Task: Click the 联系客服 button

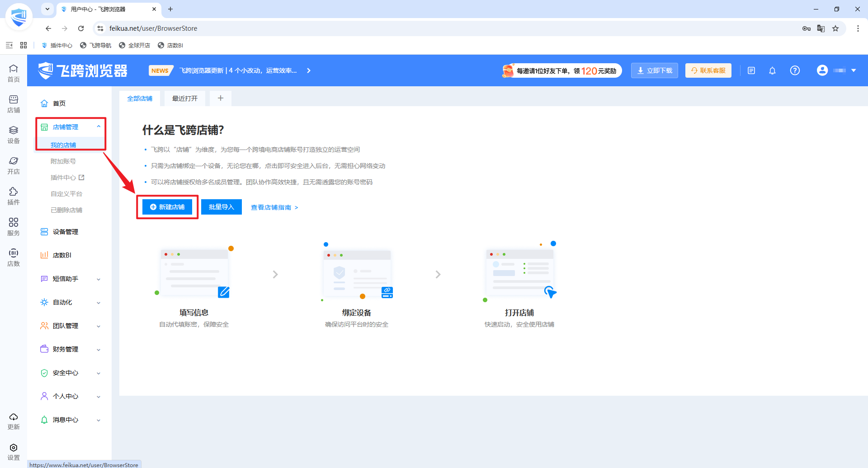Action: coord(708,70)
